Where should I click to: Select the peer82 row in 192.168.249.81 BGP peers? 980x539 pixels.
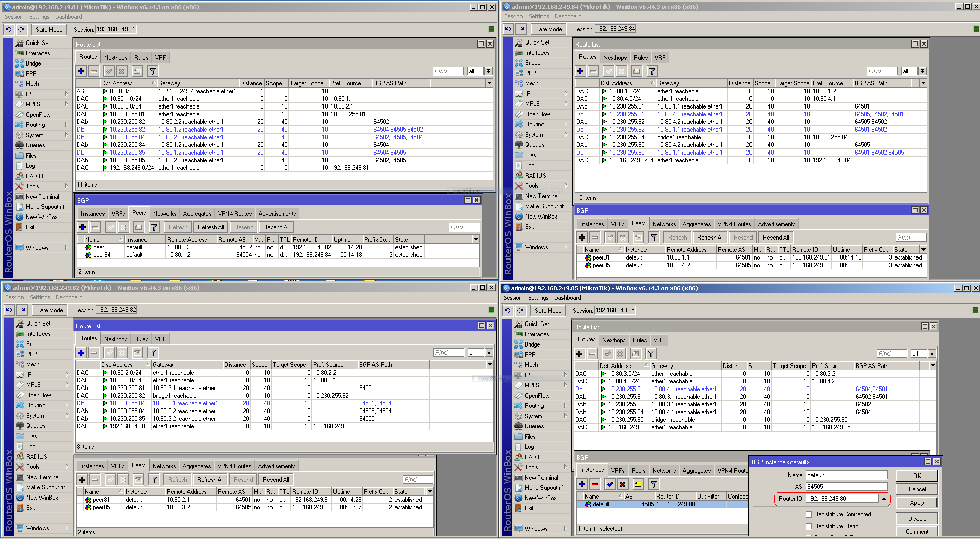(x=101, y=247)
